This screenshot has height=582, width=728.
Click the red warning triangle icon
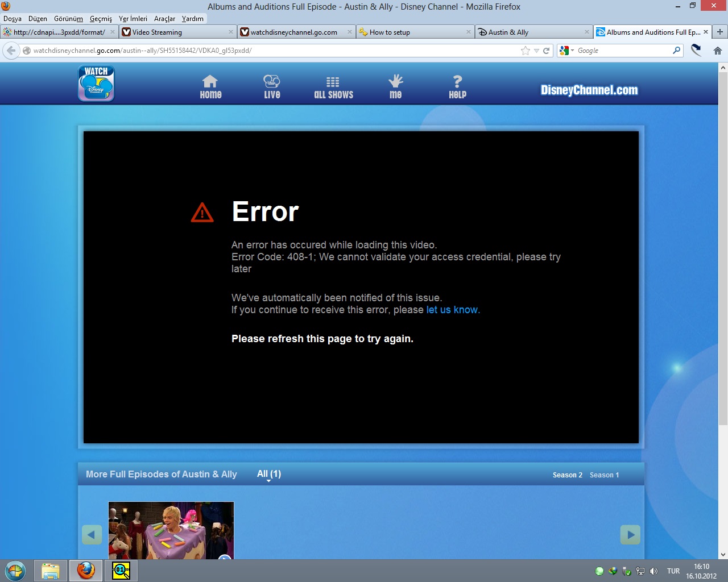tap(202, 213)
